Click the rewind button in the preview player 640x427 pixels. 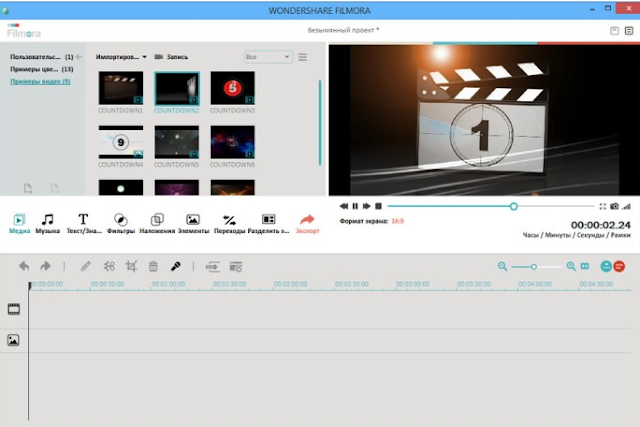[344, 206]
